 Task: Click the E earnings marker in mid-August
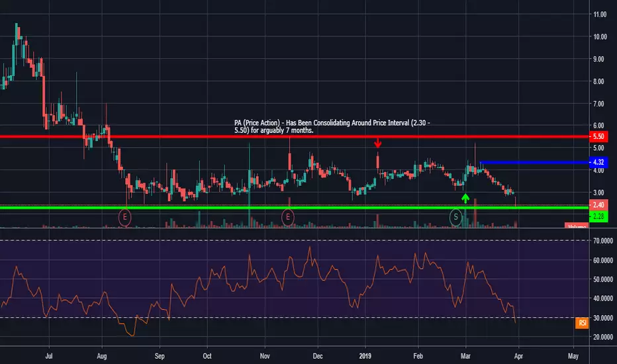pyautogui.click(x=124, y=217)
